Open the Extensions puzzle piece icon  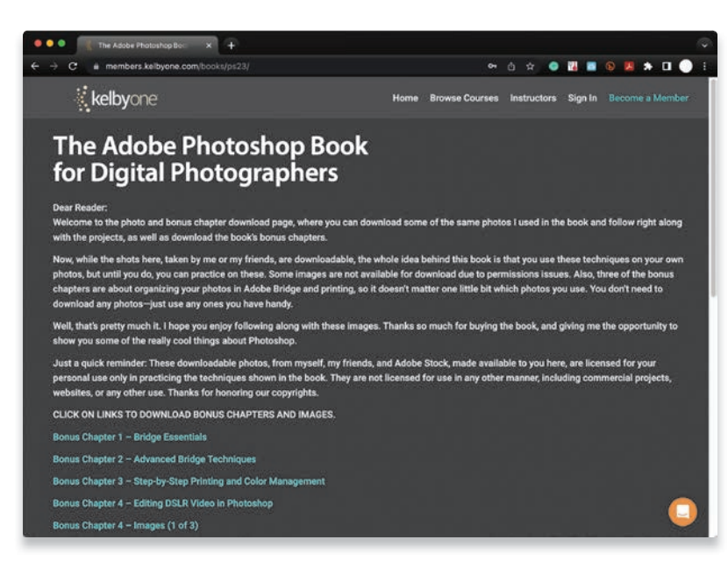pos(647,66)
